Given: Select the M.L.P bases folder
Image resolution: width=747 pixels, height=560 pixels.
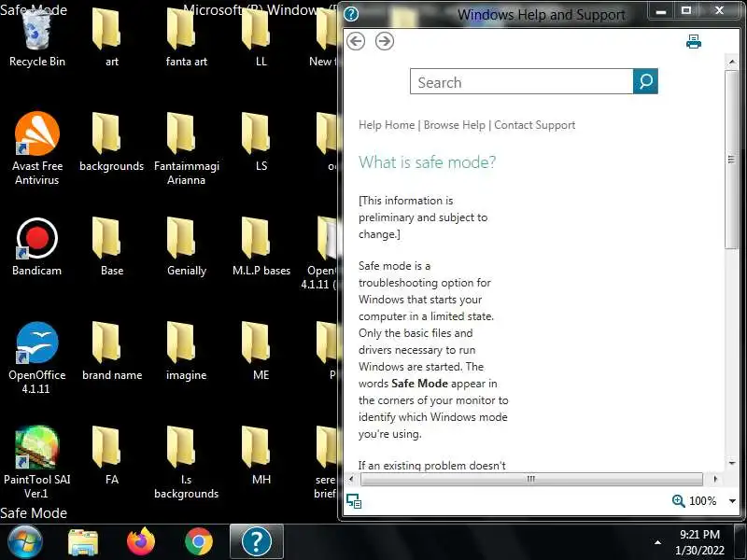Looking at the screenshot, I should (x=261, y=247).
